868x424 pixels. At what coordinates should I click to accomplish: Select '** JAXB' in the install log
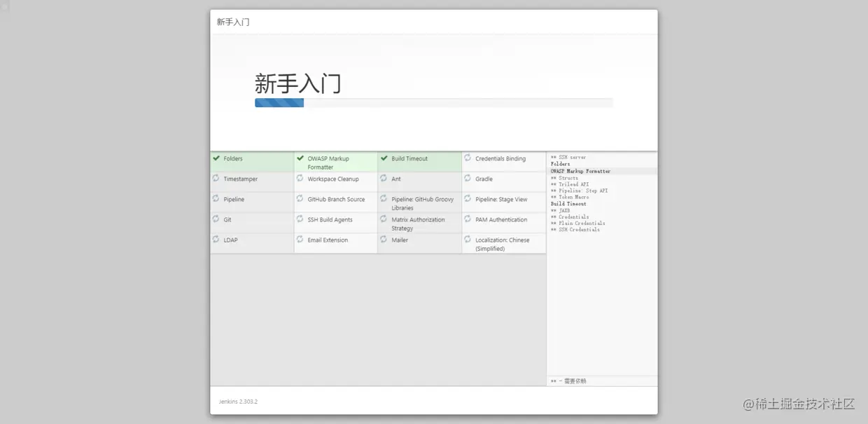coord(560,210)
